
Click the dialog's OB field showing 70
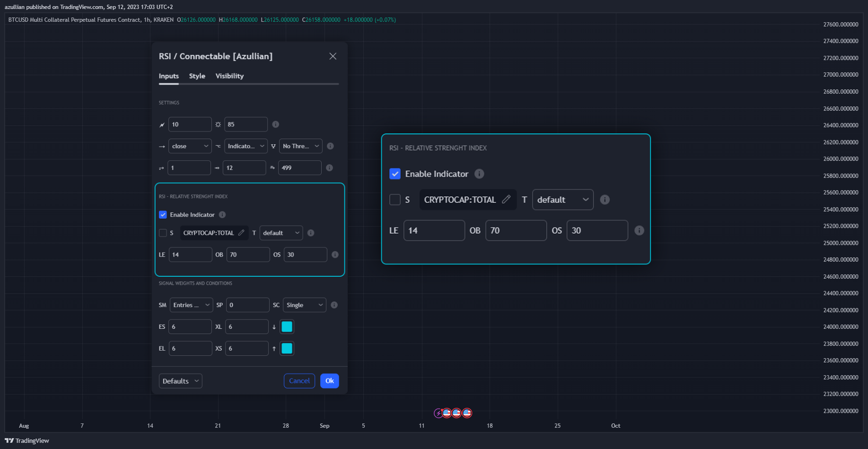(x=248, y=255)
